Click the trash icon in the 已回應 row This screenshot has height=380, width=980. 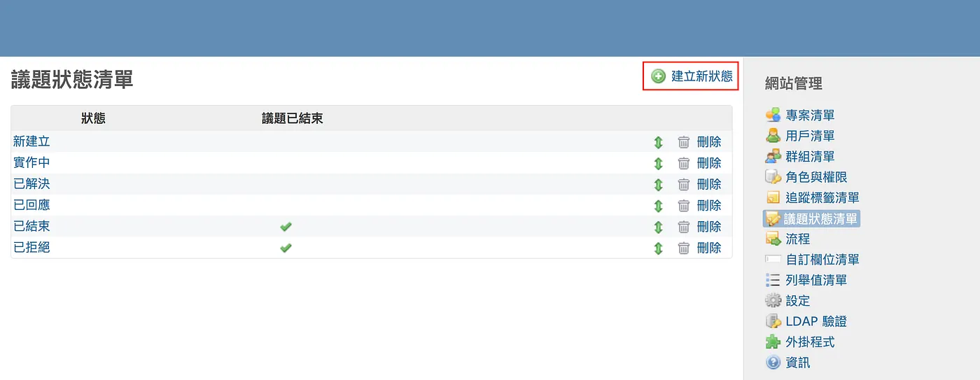684,206
